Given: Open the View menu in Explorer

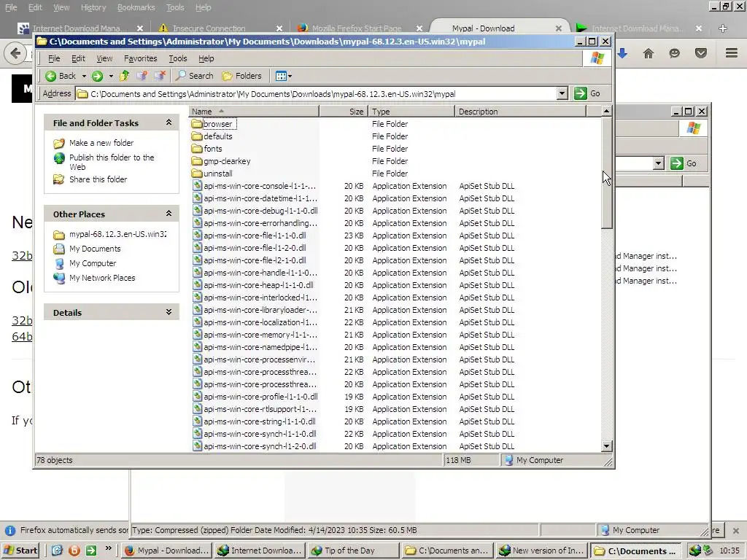Looking at the screenshot, I should coord(104,58).
